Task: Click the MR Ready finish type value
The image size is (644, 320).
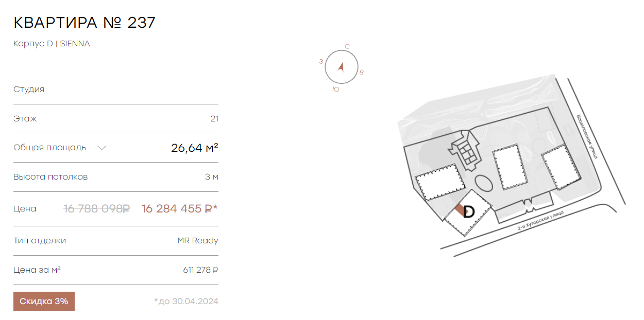Action: [198, 241]
